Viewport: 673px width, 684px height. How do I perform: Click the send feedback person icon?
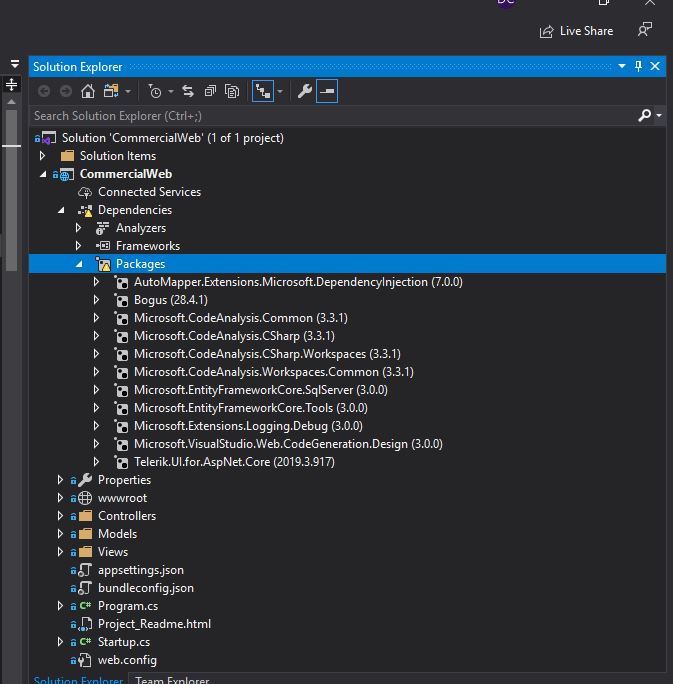click(x=645, y=30)
